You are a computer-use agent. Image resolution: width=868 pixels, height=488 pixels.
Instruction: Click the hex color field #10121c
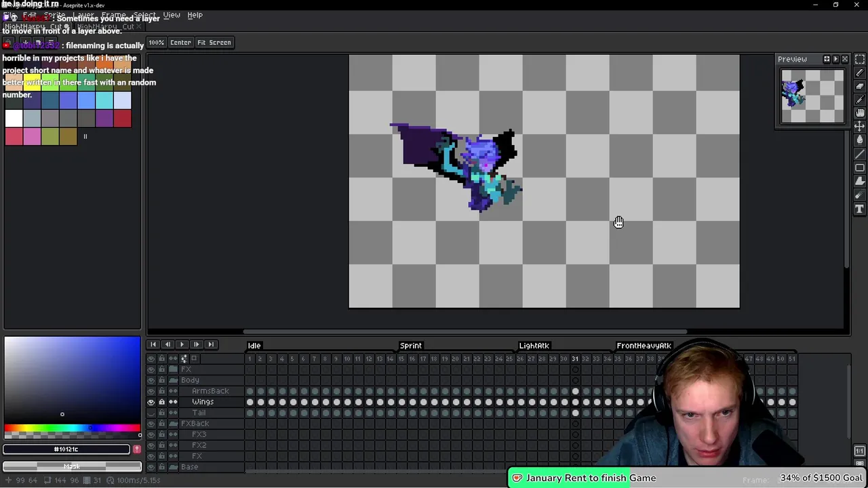tap(66, 449)
